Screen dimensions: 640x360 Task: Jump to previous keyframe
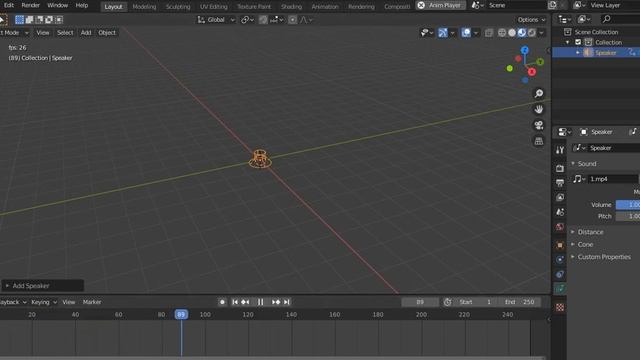pyautogui.click(x=245, y=302)
